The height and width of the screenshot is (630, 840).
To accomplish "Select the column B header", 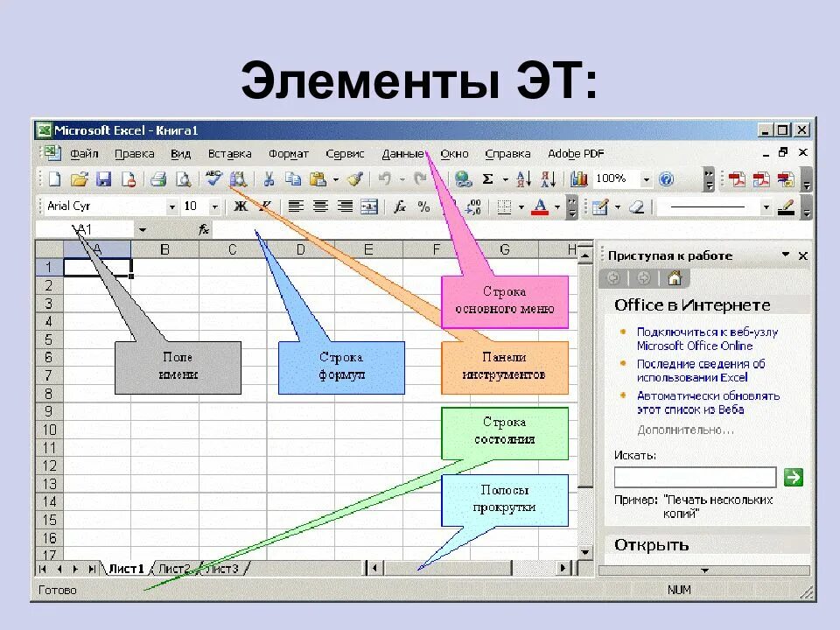I will [x=165, y=249].
